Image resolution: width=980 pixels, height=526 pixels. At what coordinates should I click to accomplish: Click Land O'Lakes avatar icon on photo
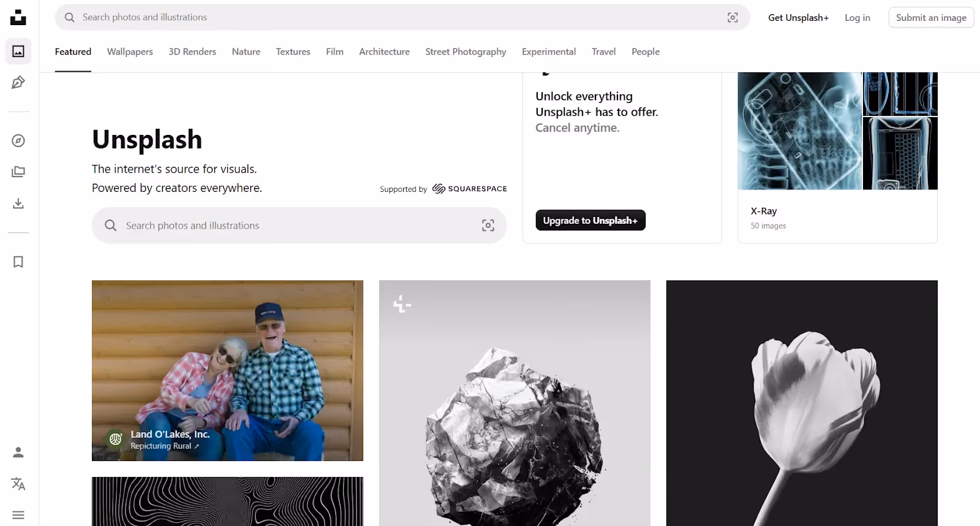tap(115, 439)
